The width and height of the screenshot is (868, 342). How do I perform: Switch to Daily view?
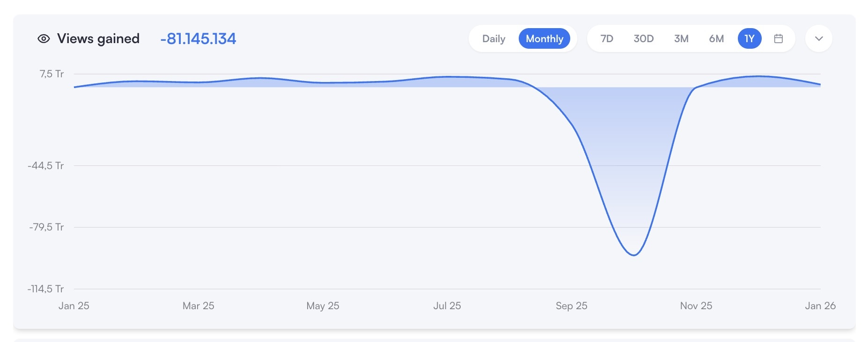[493, 39]
